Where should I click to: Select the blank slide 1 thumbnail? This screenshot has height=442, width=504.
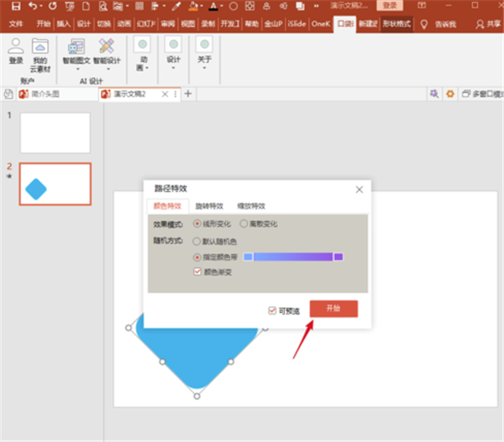tap(55, 133)
